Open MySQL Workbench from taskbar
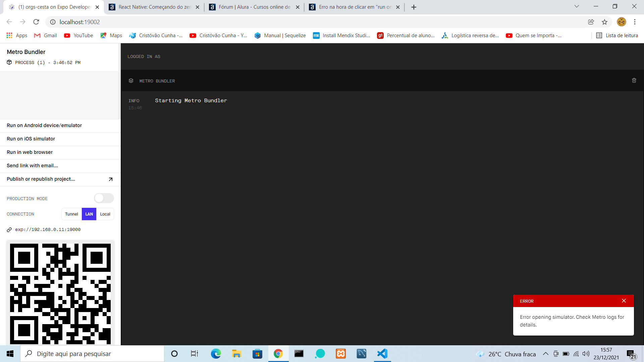Screen dimensions: 644x362 click(362, 354)
